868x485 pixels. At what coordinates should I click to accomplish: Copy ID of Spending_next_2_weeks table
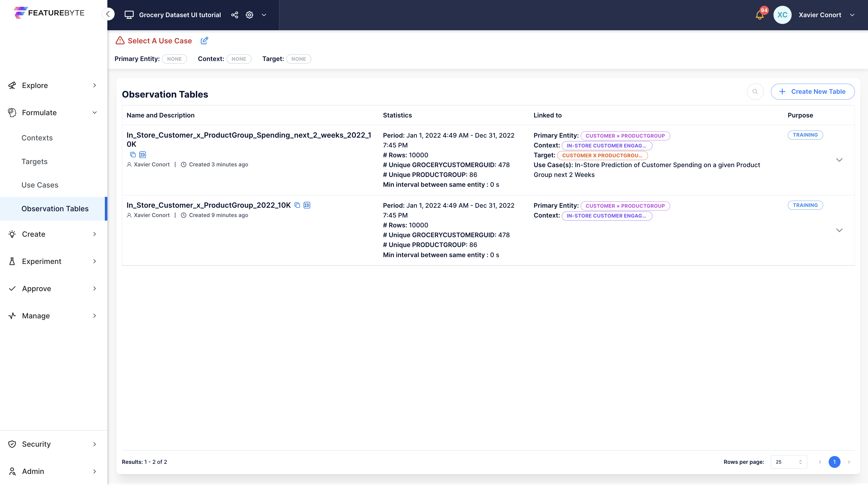(x=143, y=155)
